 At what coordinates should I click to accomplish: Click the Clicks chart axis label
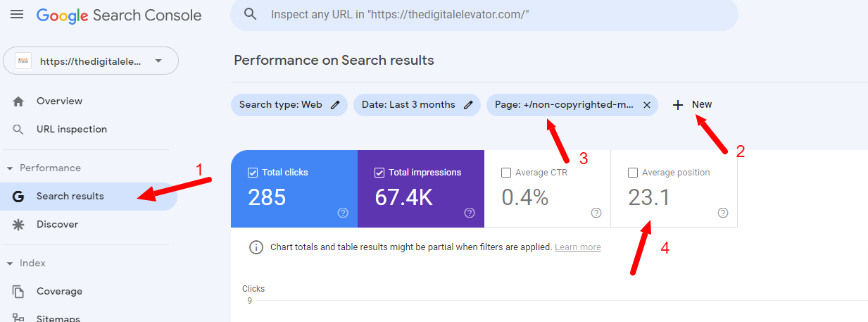tap(253, 289)
